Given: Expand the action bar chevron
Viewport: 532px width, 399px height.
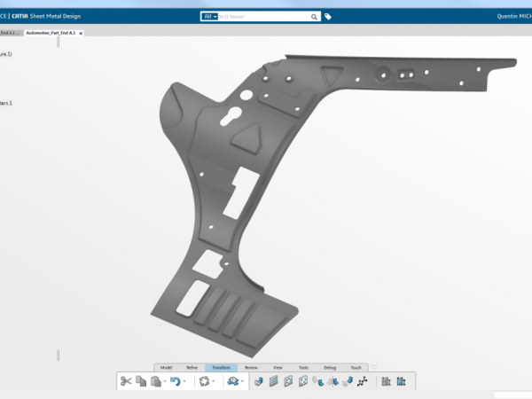Looking at the screenshot, I should point(373,367).
